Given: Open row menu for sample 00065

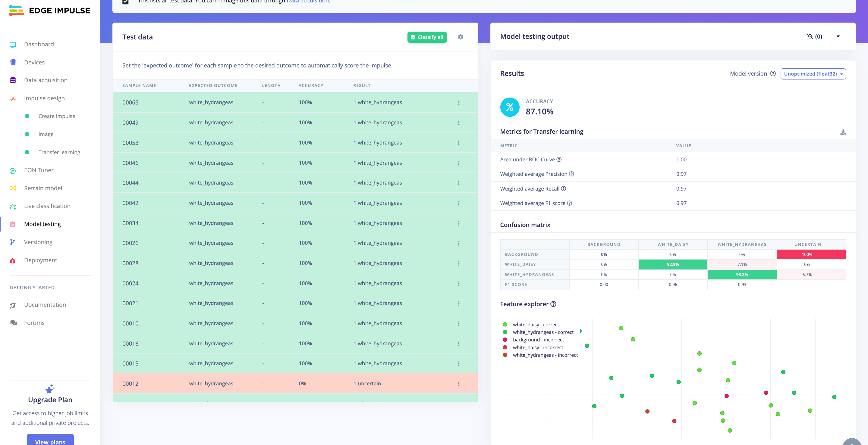Looking at the screenshot, I should tap(458, 103).
